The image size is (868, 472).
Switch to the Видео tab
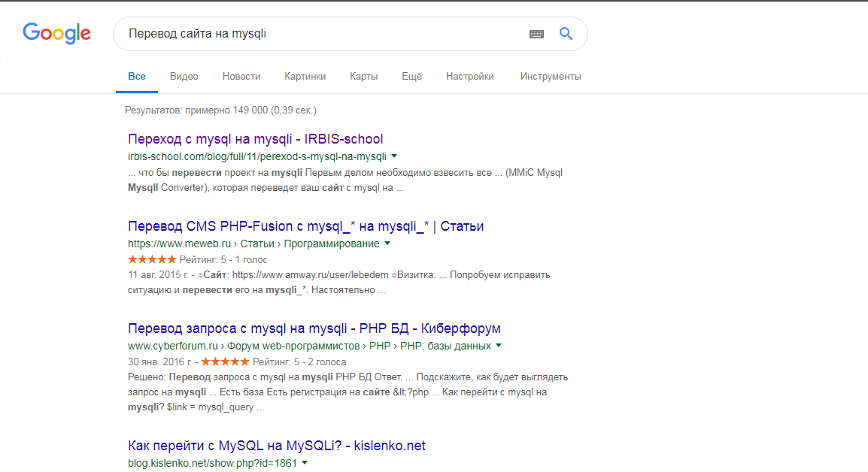click(x=184, y=77)
